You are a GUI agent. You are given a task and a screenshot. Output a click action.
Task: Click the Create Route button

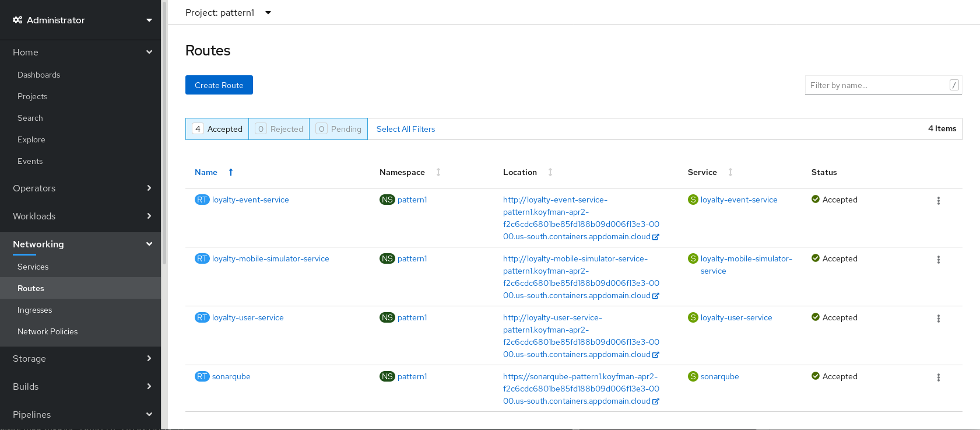[x=219, y=85]
